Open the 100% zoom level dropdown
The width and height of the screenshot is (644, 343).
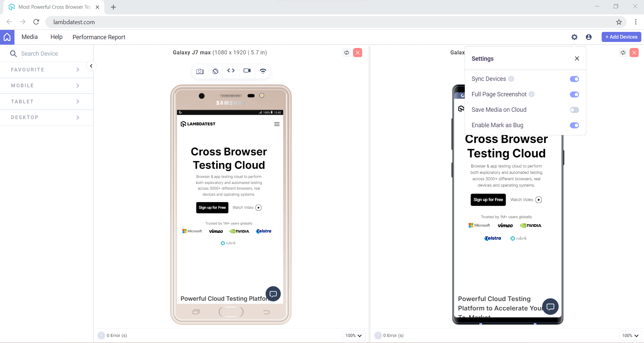point(353,335)
